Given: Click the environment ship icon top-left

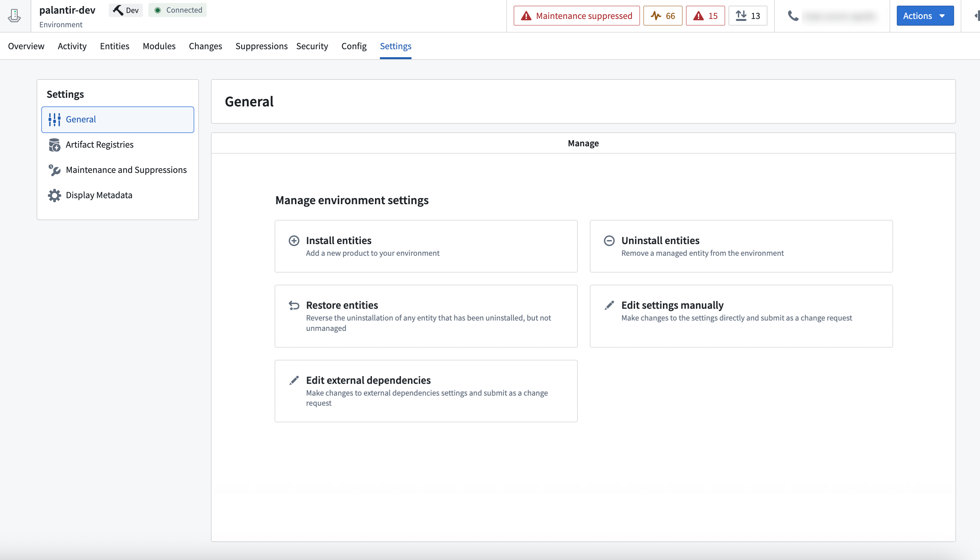Looking at the screenshot, I should pos(15,16).
